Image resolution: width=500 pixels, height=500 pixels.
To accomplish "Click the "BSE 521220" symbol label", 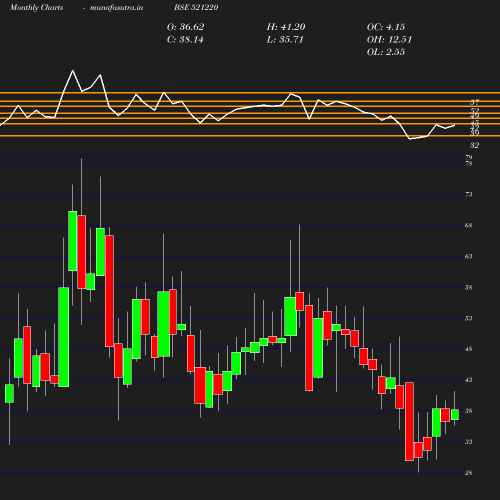I will pos(196,7).
